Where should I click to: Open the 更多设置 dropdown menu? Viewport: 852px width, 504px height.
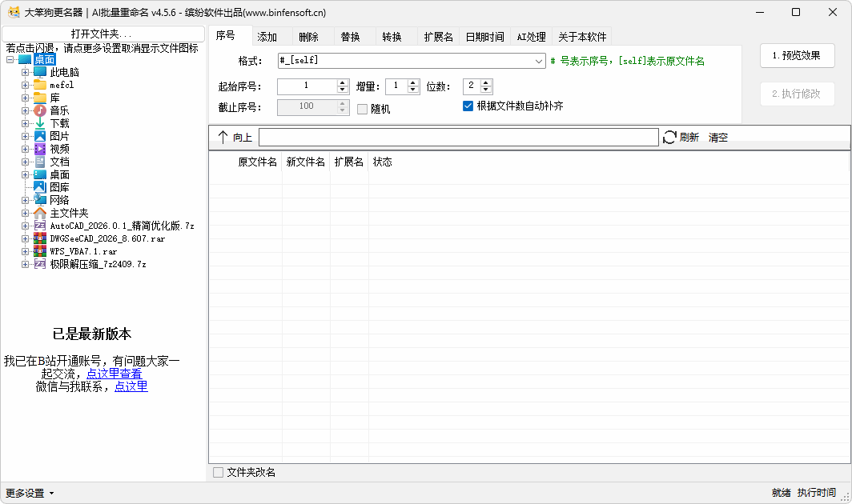pyautogui.click(x=30, y=493)
